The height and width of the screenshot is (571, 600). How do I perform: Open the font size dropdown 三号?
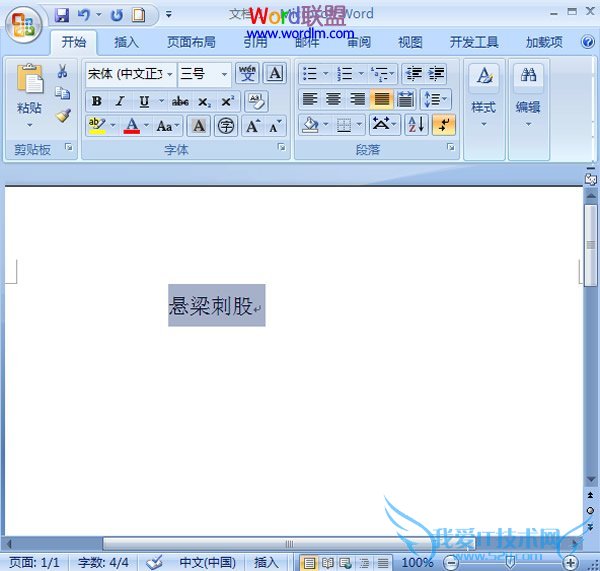pos(204,74)
